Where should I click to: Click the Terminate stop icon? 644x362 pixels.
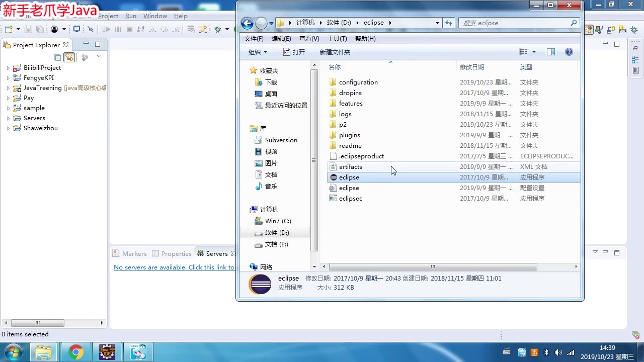129,30
